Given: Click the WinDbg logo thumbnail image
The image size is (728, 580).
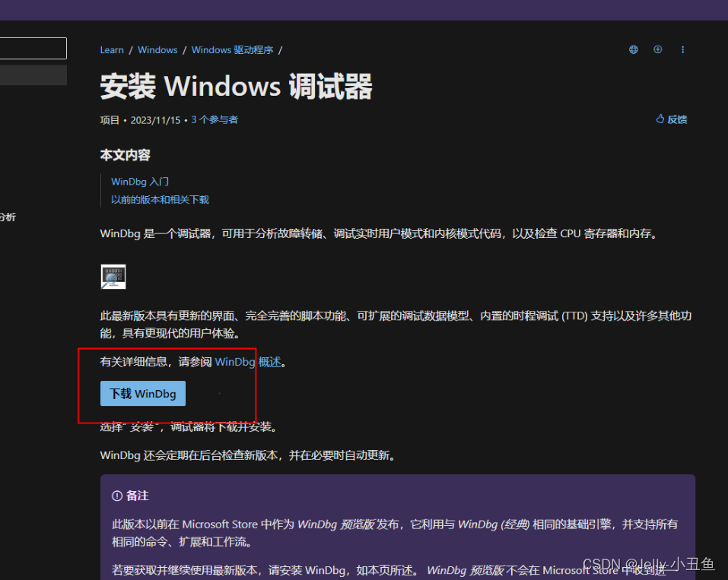Looking at the screenshot, I should pos(113,277).
